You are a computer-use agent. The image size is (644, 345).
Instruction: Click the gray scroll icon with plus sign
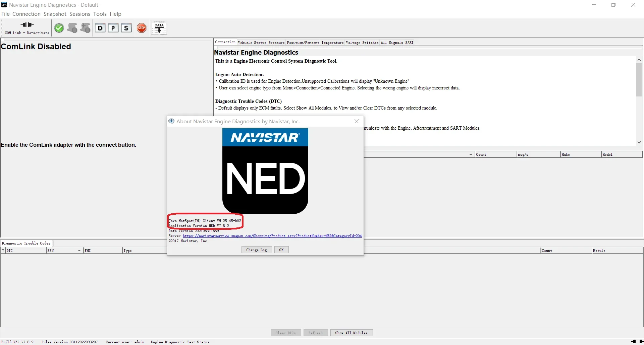[x=86, y=28]
